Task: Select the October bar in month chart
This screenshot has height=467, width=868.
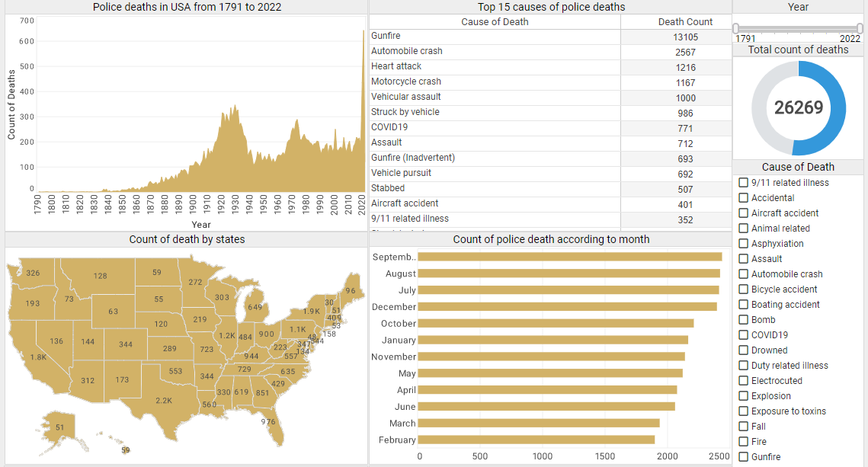Action: point(555,323)
